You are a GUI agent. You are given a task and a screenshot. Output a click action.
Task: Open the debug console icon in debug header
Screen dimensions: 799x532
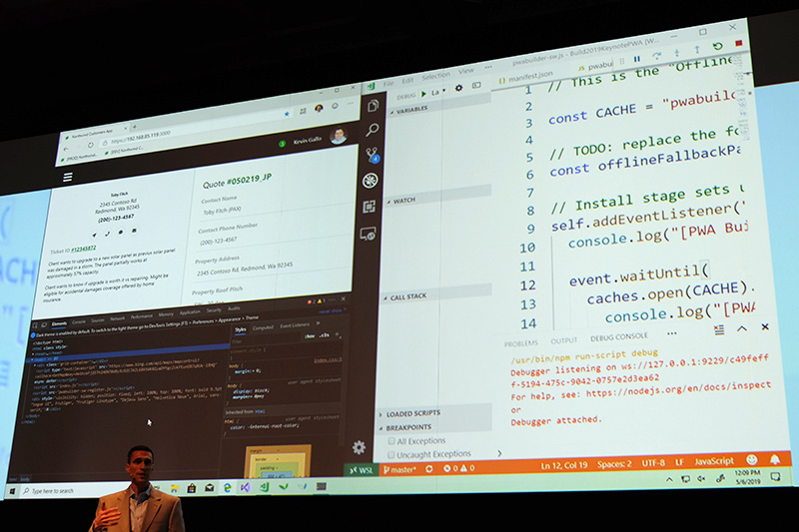(x=476, y=86)
